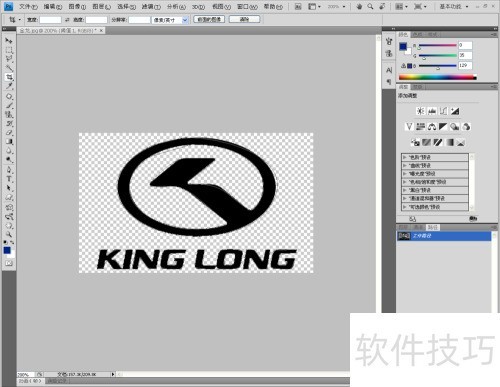
Task: Add a Gradient Map adjustment
Action: [x=450, y=142]
